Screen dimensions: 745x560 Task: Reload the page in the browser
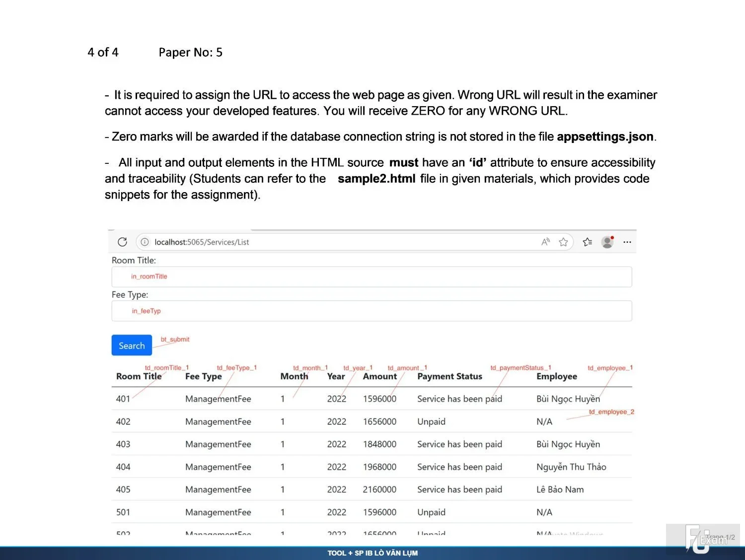point(122,242)
